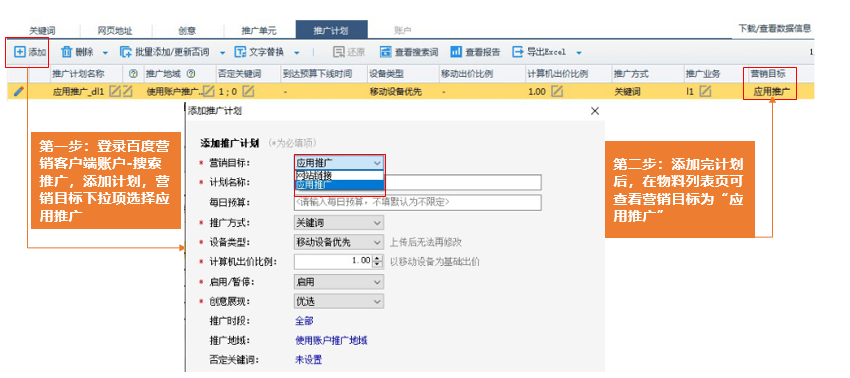Click help icon next to 推广地域 column header
Screen dimensions: 850x378
191,73
